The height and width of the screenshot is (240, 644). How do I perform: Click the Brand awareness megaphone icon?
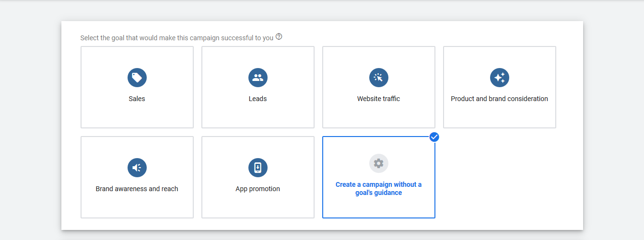[x=137, y=168]
